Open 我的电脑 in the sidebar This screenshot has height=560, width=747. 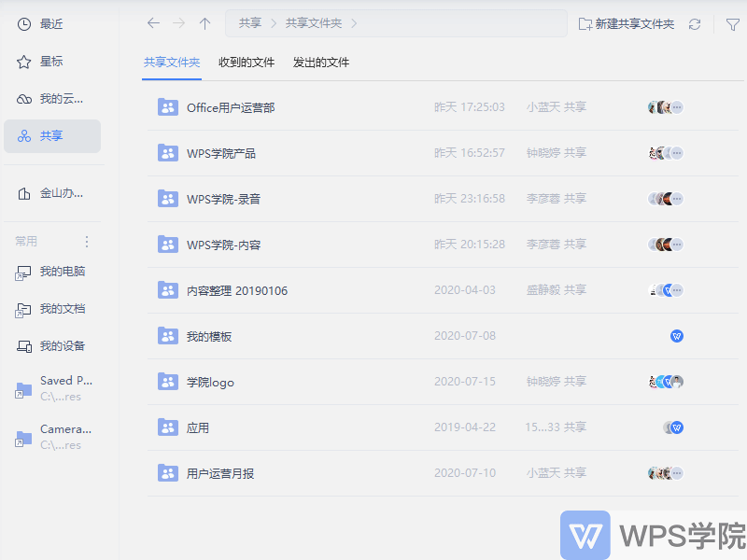coord(51,272)
